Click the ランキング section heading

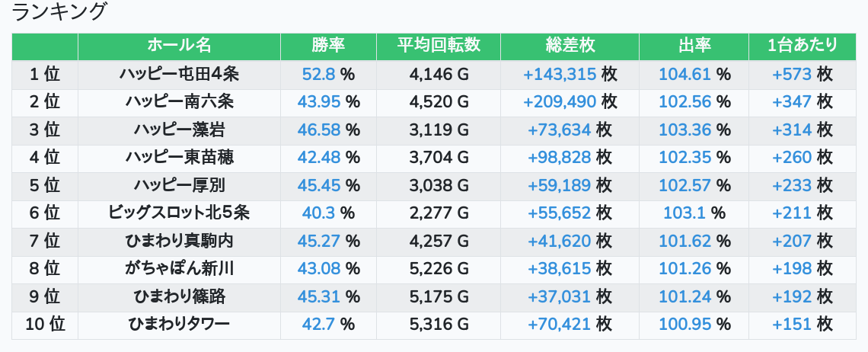coord(60,12)
